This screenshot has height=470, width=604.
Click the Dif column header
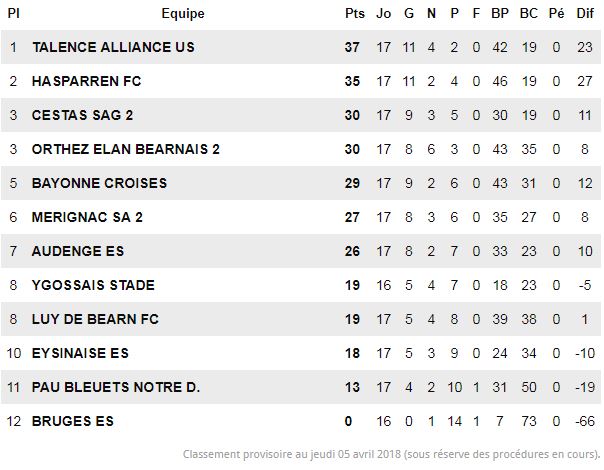(585, 13)
